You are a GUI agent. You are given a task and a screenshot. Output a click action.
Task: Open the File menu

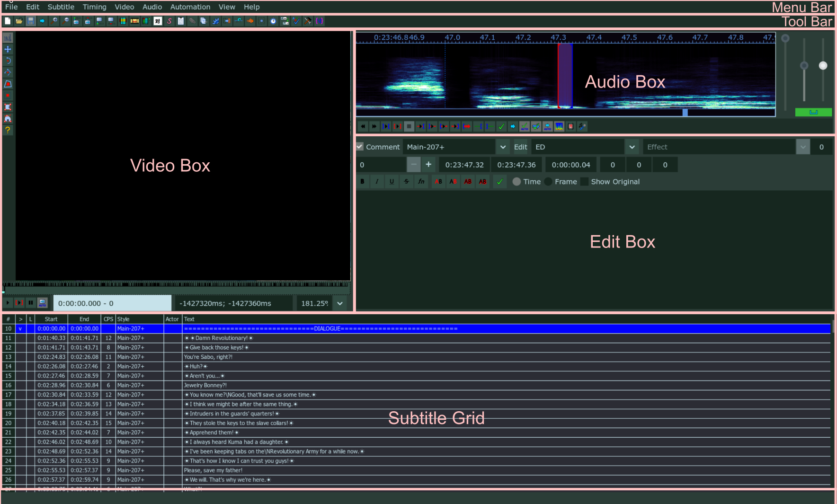click(x=11, y=7)
